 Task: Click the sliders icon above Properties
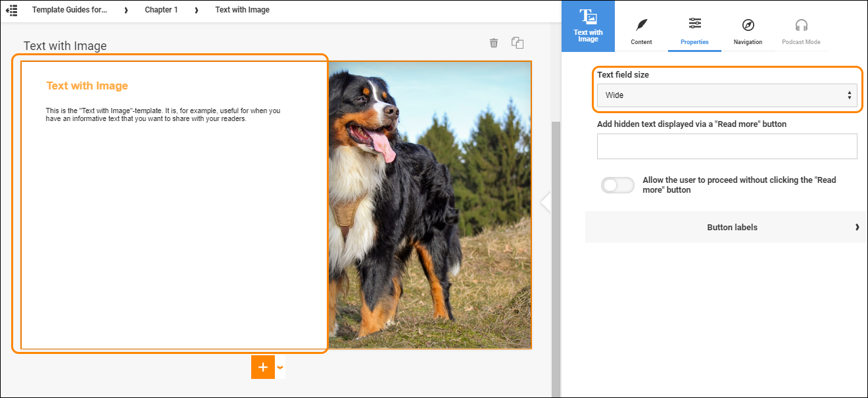694,24
